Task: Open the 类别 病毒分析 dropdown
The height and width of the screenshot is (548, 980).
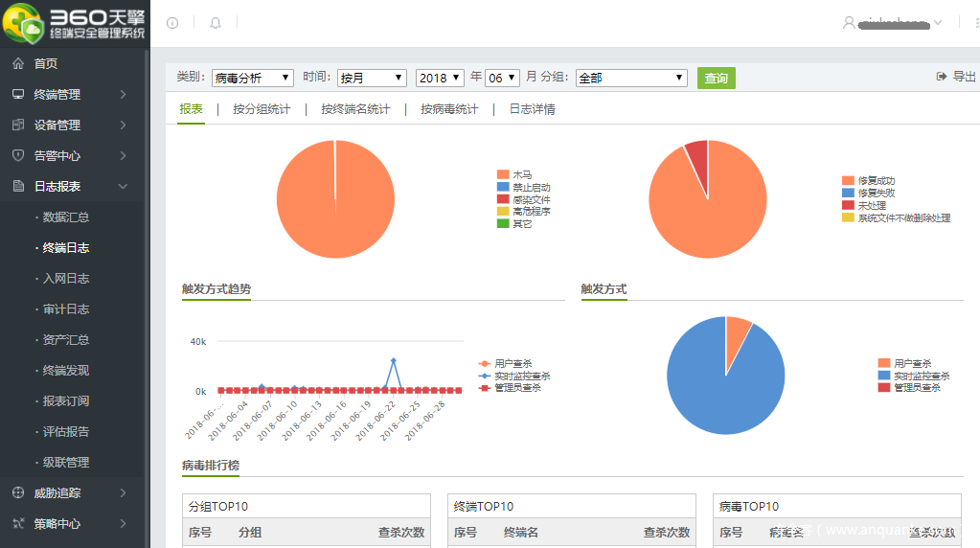Action: [253, 78]
